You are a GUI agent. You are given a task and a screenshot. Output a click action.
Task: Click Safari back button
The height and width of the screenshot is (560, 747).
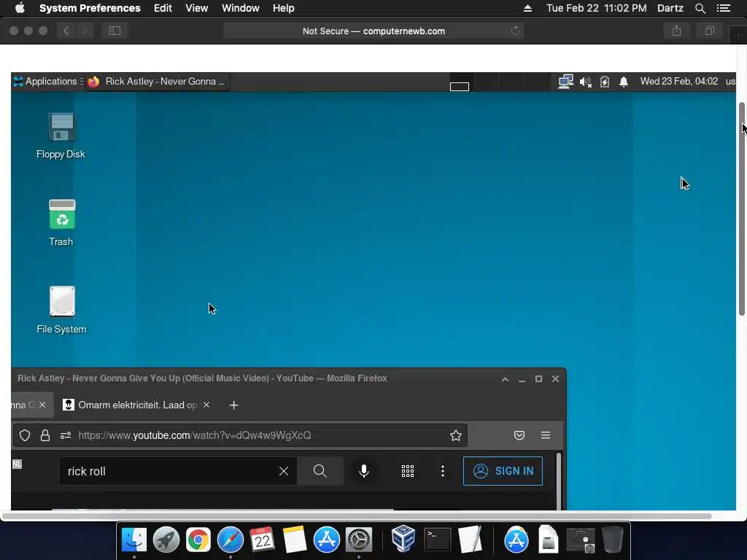tap(66, 31)
